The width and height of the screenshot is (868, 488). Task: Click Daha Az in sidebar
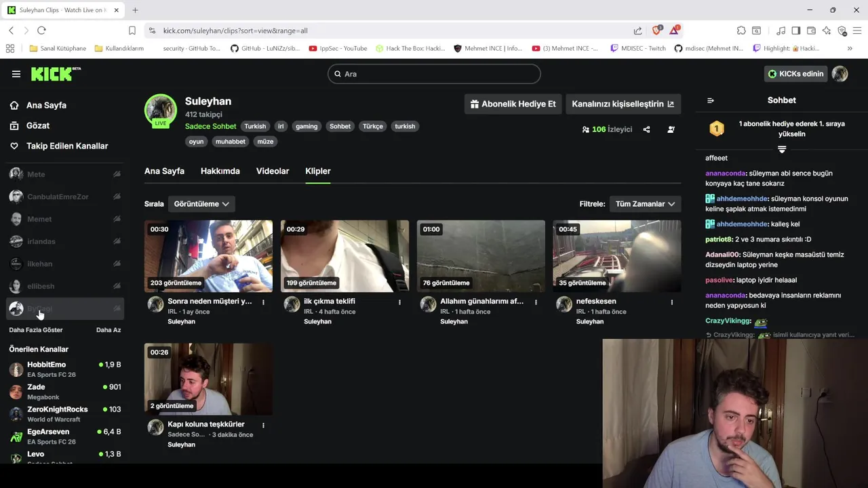[x=108, y=330]
